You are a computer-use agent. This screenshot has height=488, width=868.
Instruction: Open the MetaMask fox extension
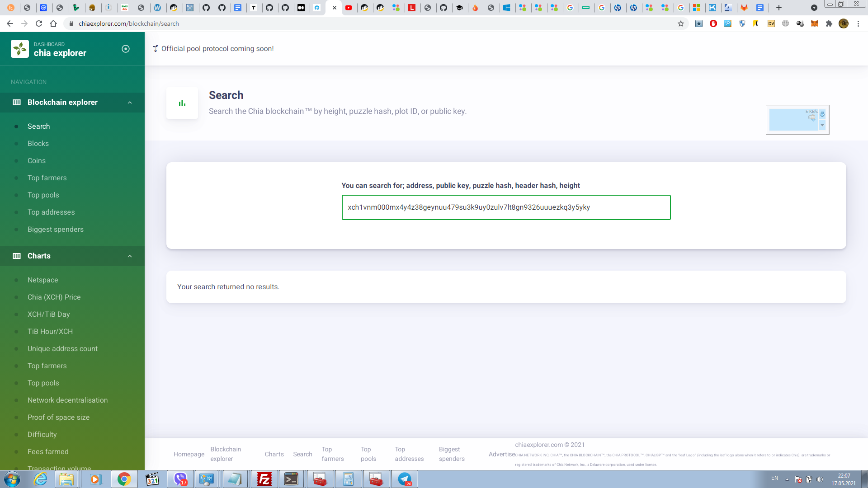pyautogui.click(x=815, y=23)
